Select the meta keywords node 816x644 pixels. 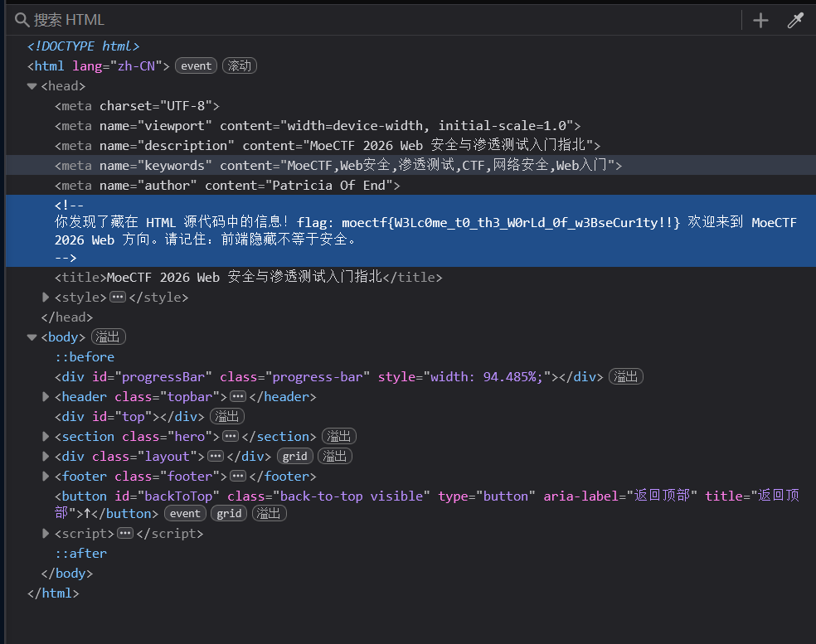338,166
